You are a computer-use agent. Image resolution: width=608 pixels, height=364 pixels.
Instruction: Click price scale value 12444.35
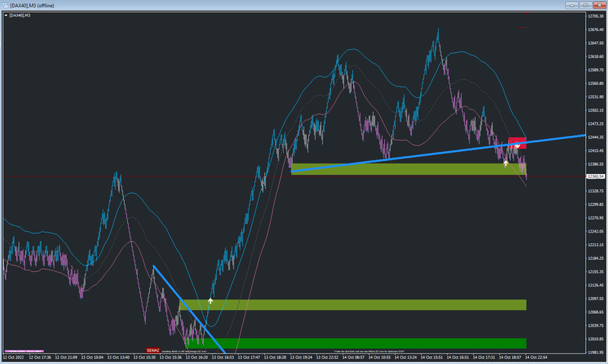coord(596,137)
